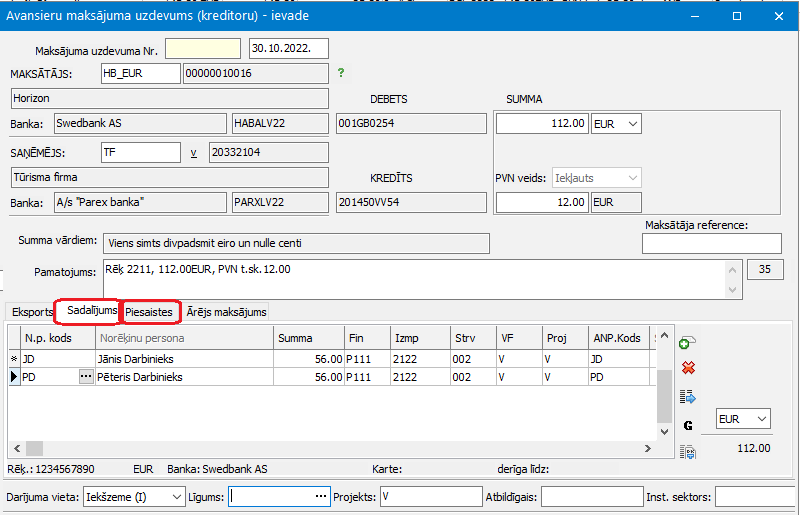Click the green question mark next to payer

[341, 73]
